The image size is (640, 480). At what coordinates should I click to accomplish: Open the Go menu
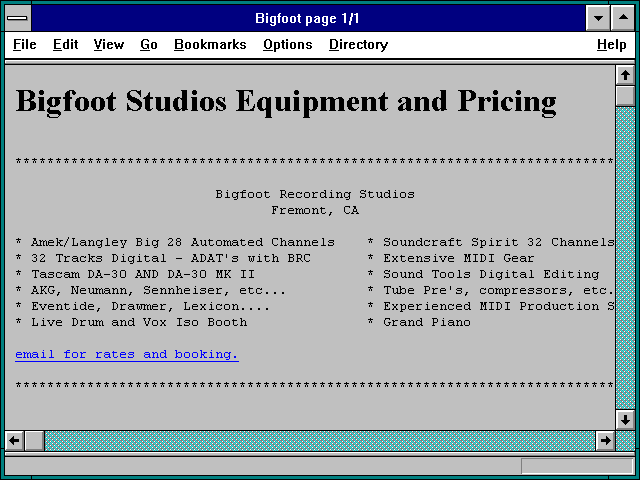coord(149,44)
